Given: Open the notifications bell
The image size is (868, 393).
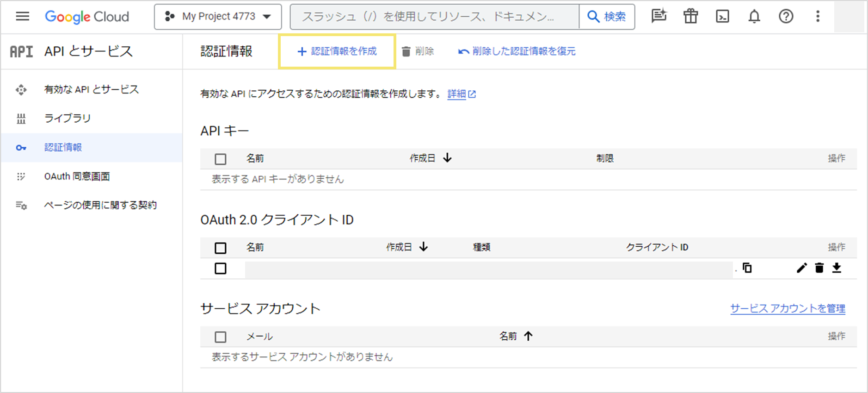Looking at the screenshot, I should click(754, 16).
